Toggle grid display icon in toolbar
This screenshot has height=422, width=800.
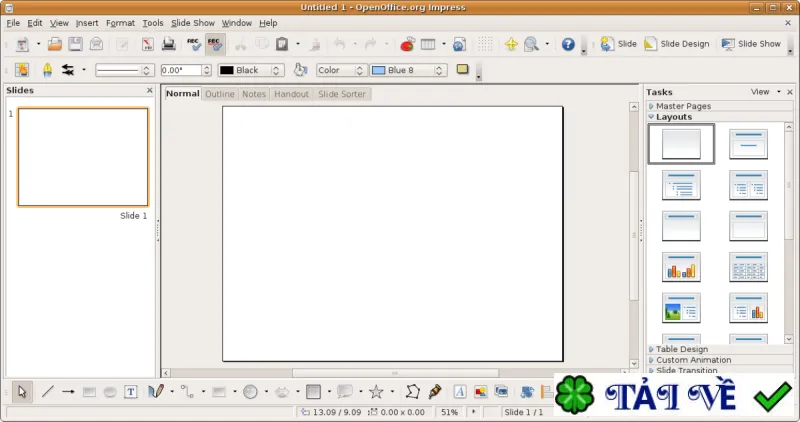tap(485, 44)
